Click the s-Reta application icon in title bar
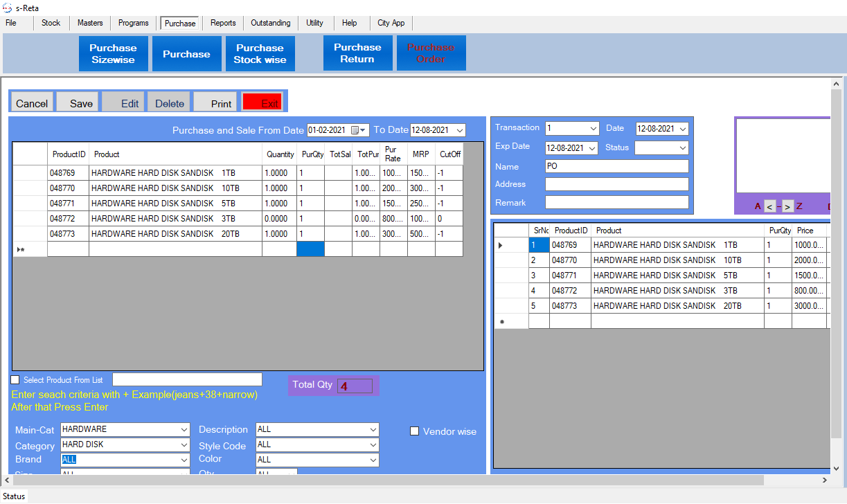This screenshot has height=504, width=847. click(x=7, y=7)
